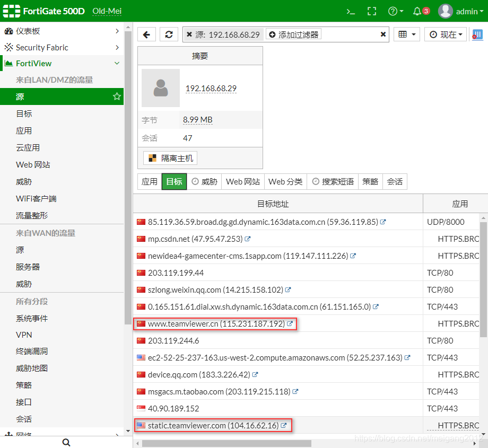The image size is (488, 448).
Task: Select 应用 in the sidebar
Action: click(24, 130)
